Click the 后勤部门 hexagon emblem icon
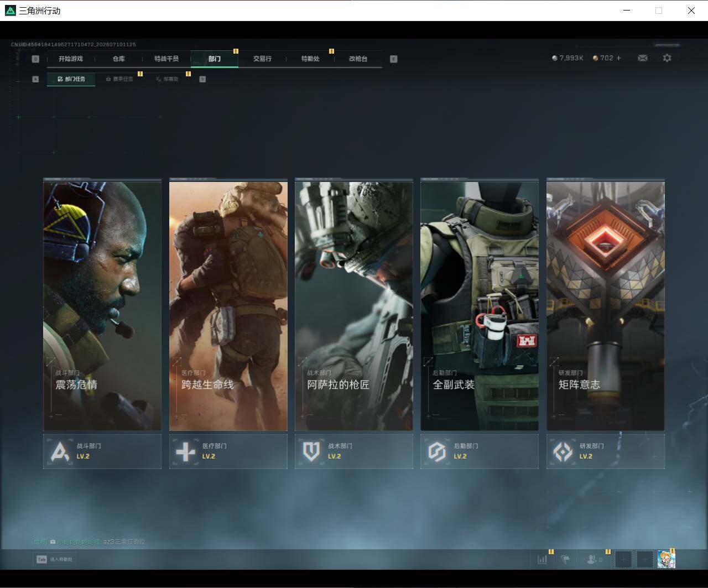This screenshot has height=588, width=708. [437, 452]
